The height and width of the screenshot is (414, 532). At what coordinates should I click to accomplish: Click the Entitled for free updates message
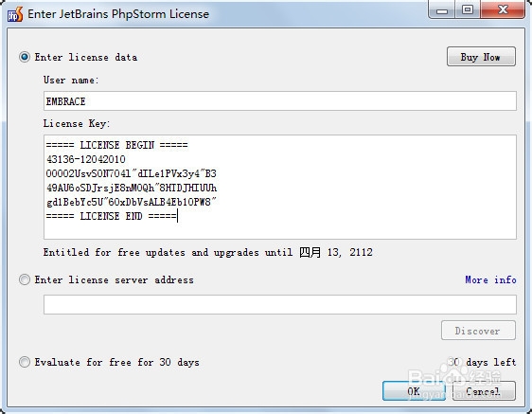(x=207, y=252)
